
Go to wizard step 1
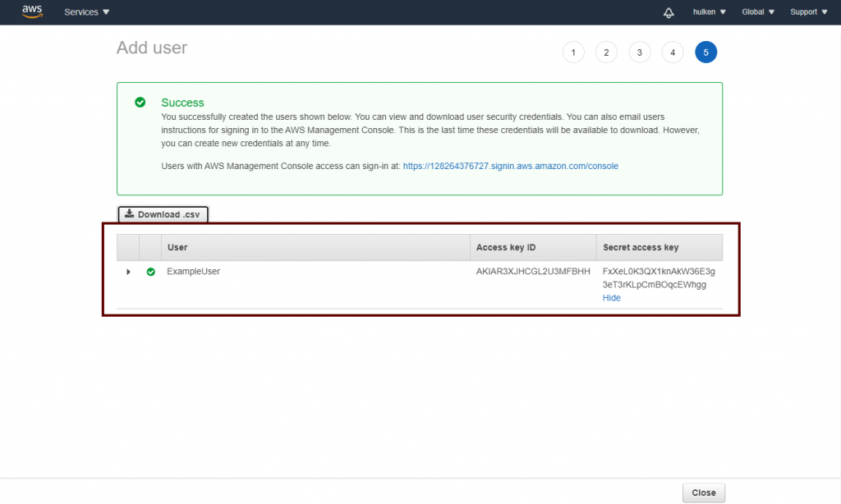pyautogui.click(x=572, y=53)
